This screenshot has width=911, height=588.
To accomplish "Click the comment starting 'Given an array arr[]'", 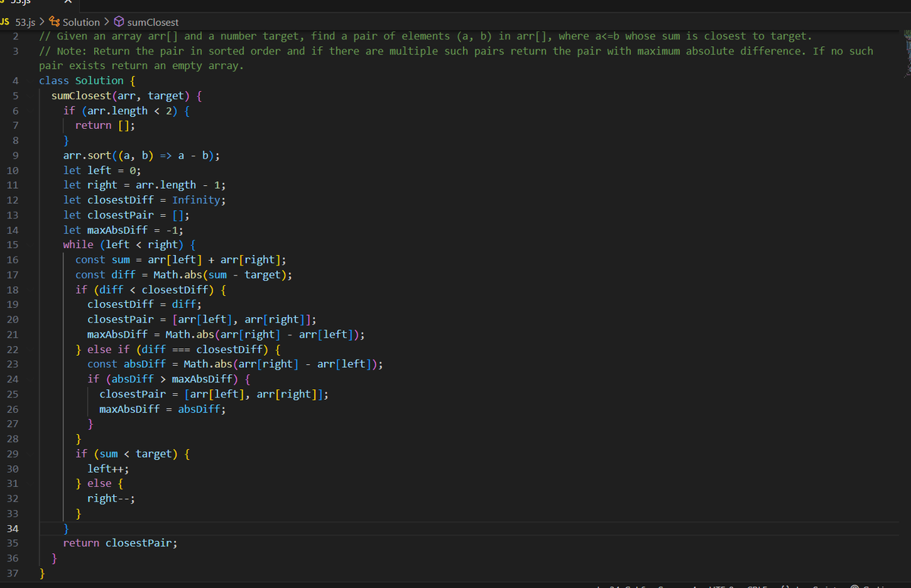I will 425,36.
